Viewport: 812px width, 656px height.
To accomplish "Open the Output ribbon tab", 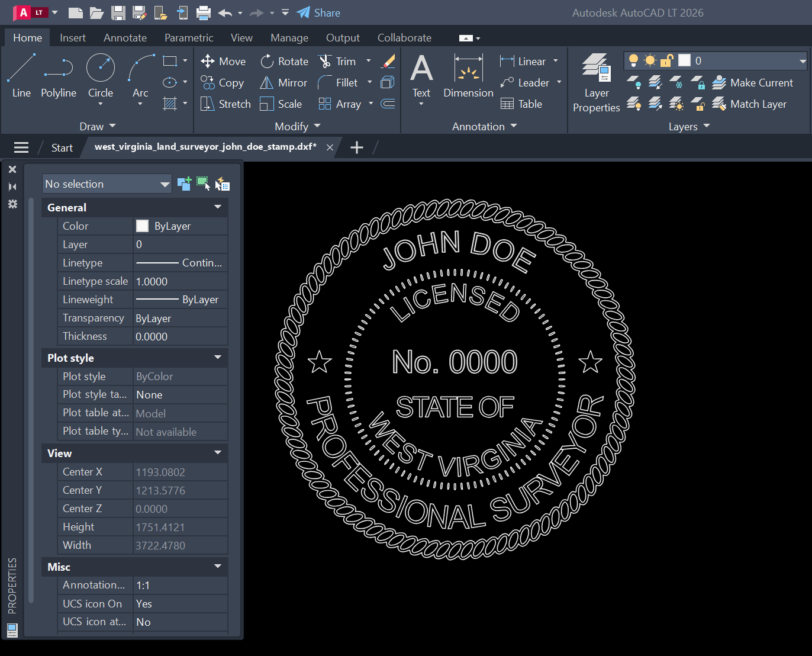I will pyautogui.click(x=343, y=37).
